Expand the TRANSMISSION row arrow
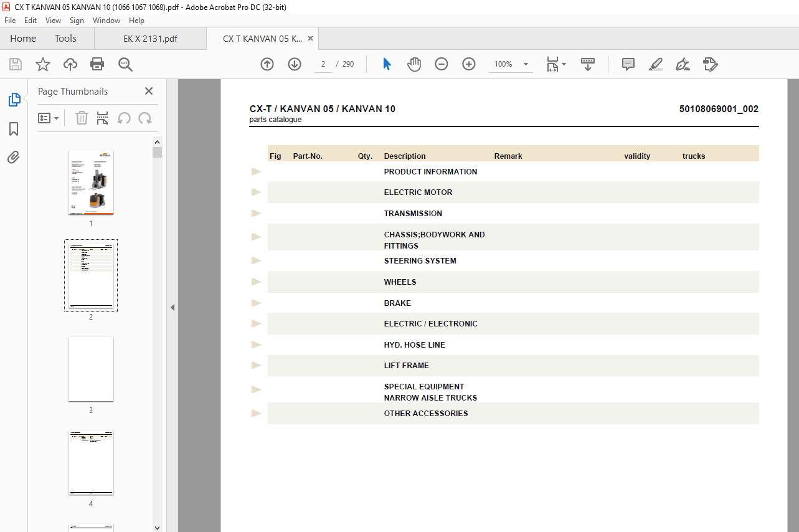799x532 pixels. [x=256, y=214]
